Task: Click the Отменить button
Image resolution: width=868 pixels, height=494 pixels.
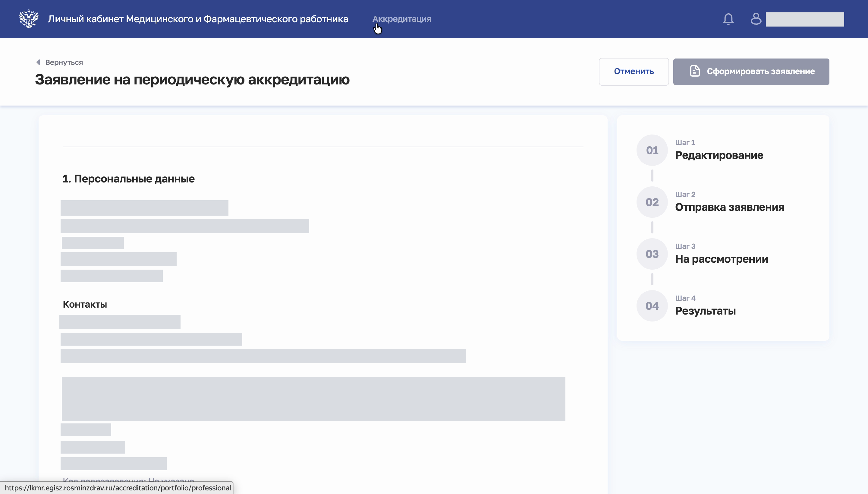Action: click(634, 71)
